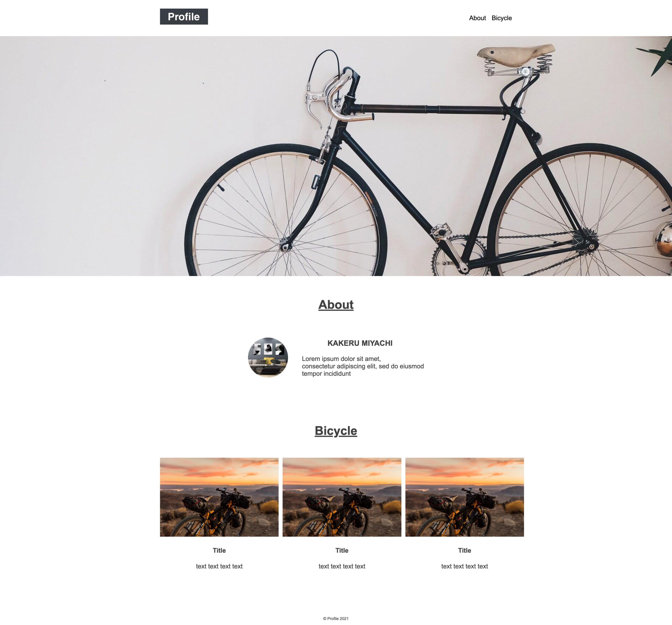672x625 pixels.
Task: Open the Bicycle navigation link
Action: pos(502,18)
